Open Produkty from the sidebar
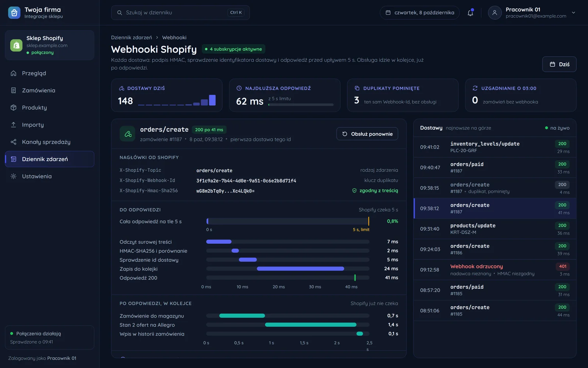This screenshot has height=368, width=588. (x=50, y=107)
